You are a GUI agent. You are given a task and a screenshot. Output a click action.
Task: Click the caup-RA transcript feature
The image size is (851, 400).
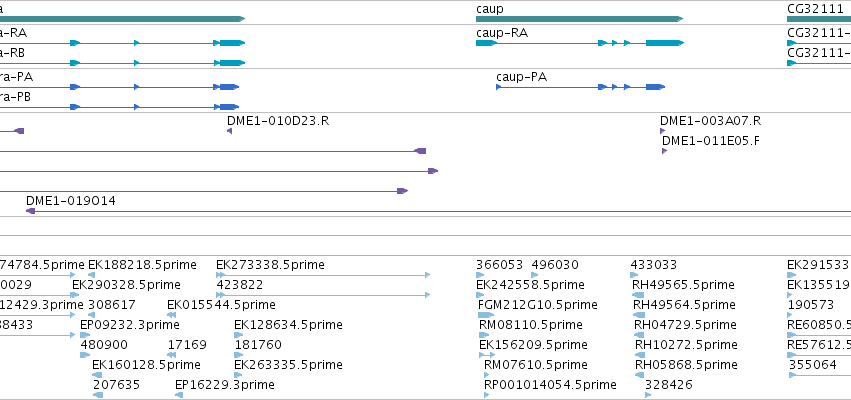(580, 43)
